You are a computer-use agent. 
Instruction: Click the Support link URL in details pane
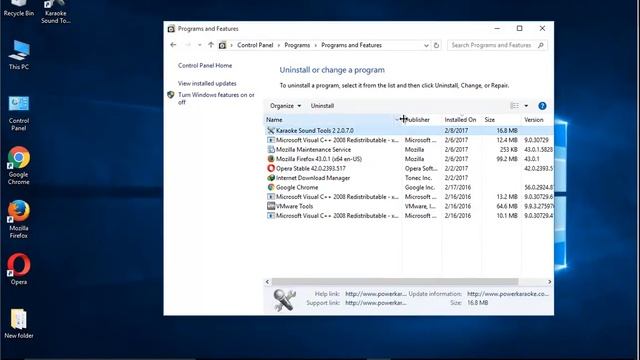(376, 303)
